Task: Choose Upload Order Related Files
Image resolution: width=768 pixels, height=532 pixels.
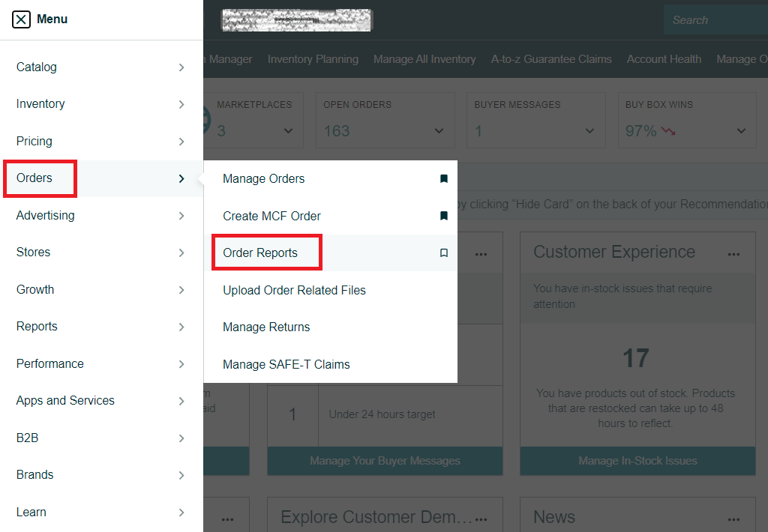Action: click(294, 290)
